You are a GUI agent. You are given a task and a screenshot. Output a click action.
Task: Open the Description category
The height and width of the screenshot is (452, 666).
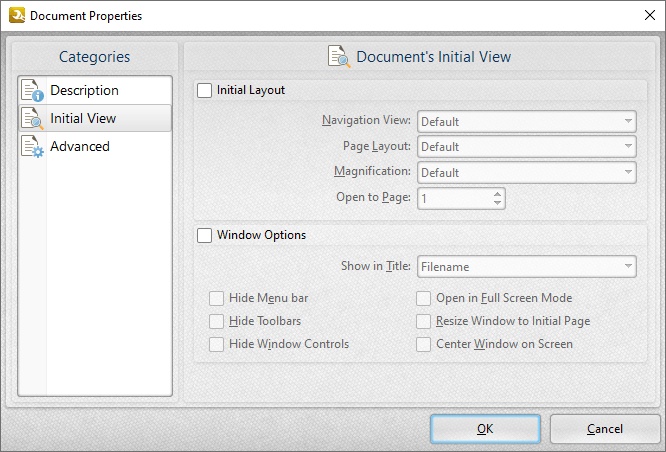[95, 90]
